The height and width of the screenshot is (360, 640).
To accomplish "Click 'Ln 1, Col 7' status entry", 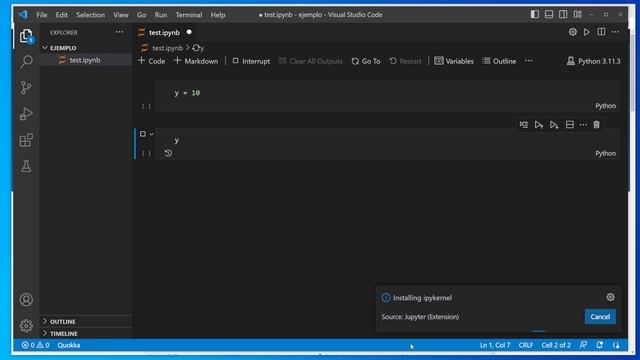I will (495, 345).
